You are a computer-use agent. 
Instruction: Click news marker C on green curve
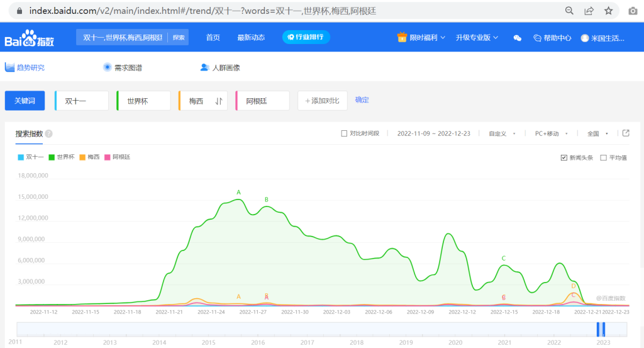(504, 259)
